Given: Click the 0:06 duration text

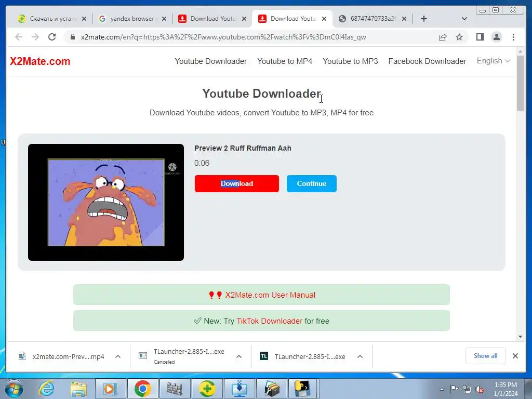Looking at the screenshot, I should (202, 163).
